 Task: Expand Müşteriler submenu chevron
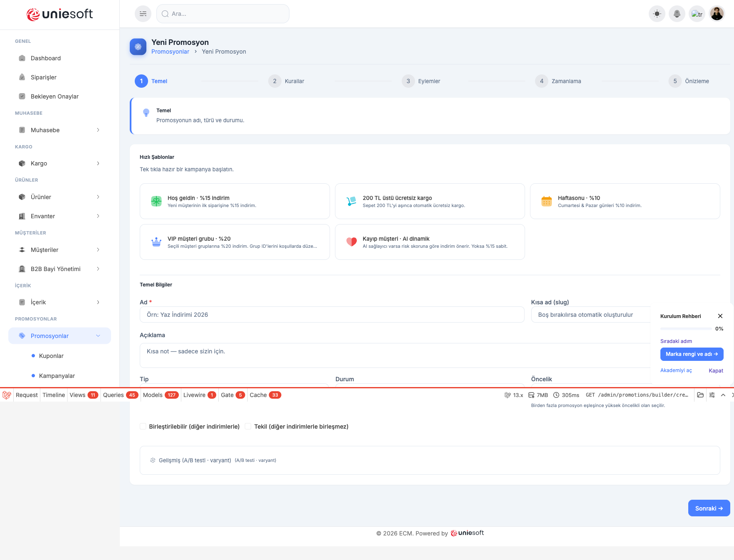point(98,250)
